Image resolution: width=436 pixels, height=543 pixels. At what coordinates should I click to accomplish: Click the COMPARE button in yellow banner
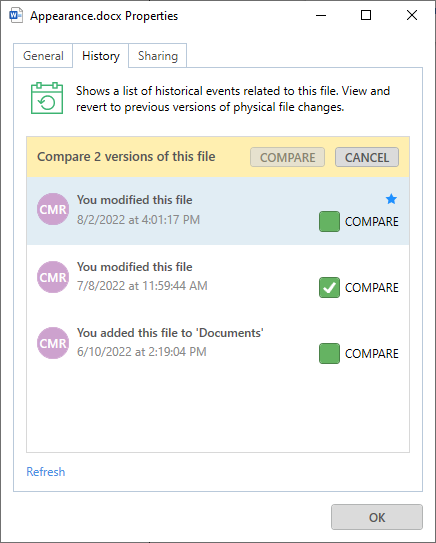[x=287, y=157]
